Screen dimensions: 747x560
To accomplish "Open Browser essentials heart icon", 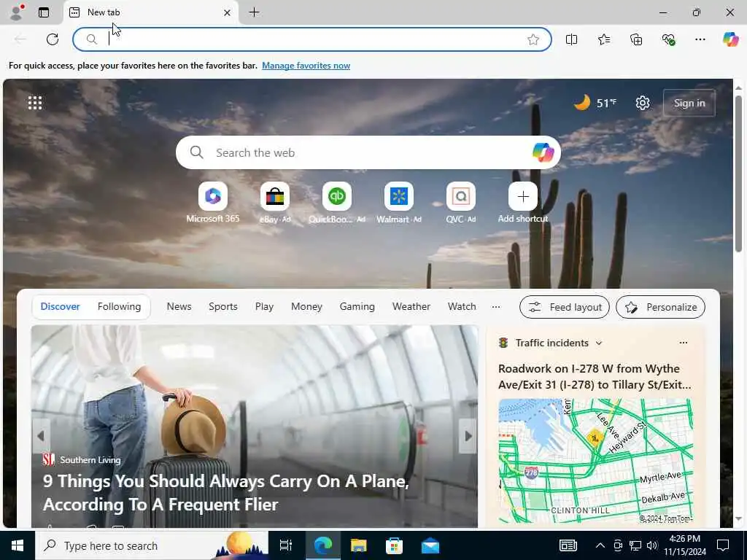I will coord(668,39).
